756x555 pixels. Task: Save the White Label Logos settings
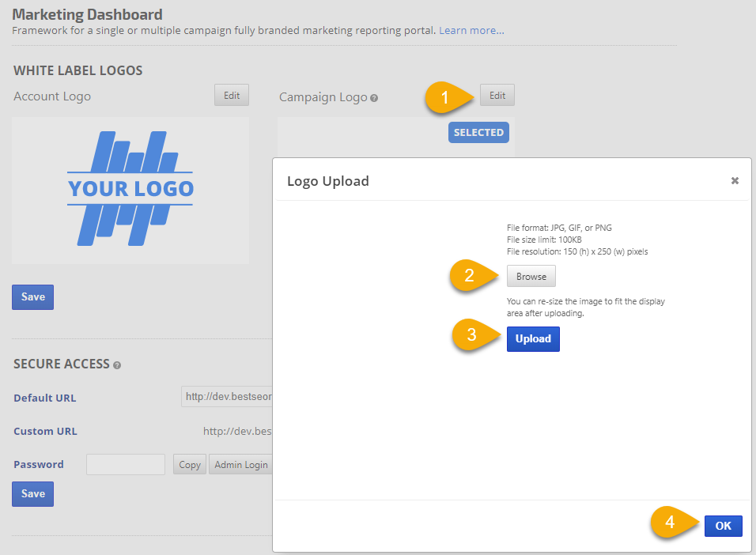[x=33, y=297]
